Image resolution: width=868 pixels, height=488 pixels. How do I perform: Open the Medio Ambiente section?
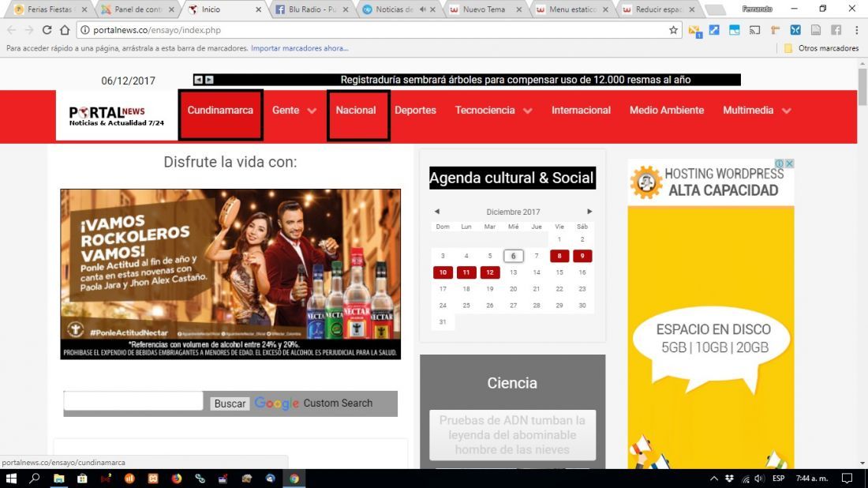[x=667, y=111]
